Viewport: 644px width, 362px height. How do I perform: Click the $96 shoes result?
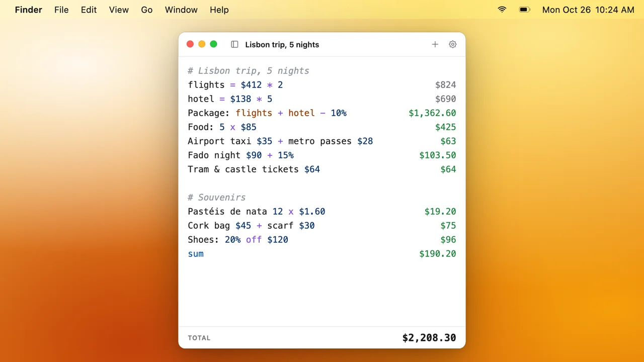pyautogui.click(x=448, y=240)
